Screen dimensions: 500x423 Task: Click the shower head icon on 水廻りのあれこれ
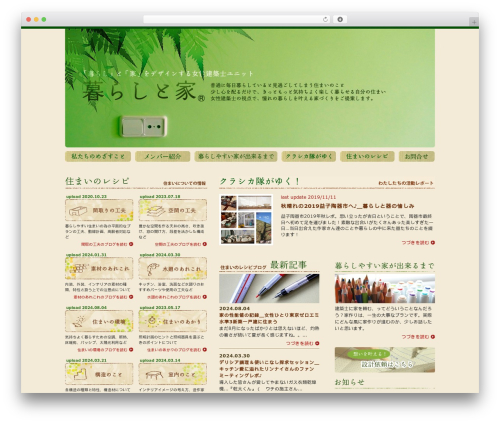tap(153, 269)
